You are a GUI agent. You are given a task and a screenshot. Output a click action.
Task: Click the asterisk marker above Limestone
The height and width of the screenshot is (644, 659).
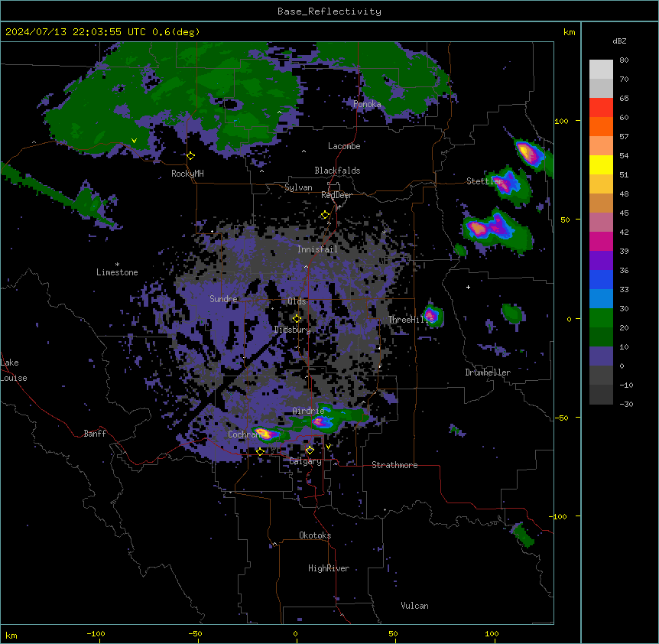point(117,265)
